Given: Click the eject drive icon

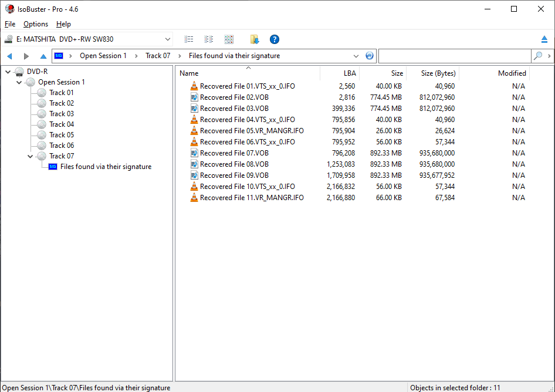Looking at the screenshot, I should point(544,39).
